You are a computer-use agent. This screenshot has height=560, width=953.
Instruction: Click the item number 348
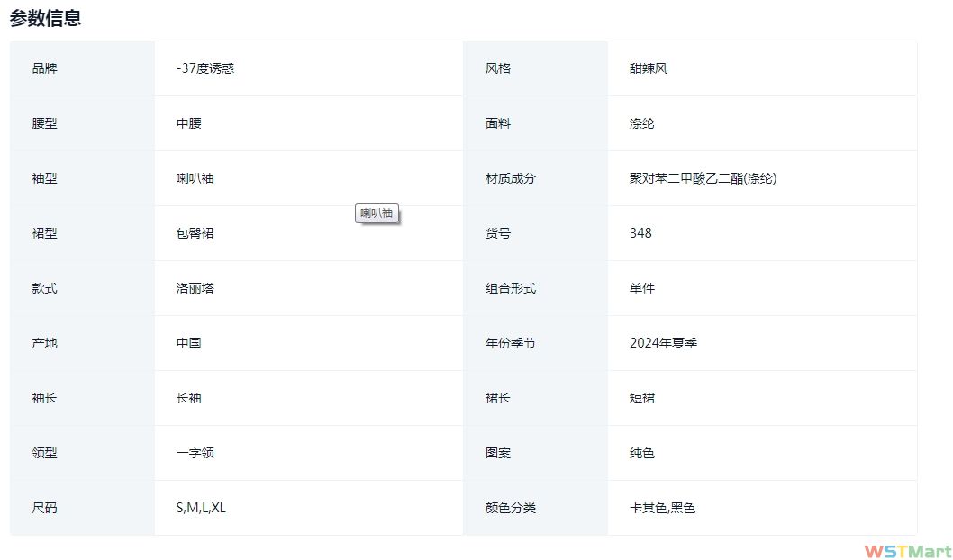[640, 233]
